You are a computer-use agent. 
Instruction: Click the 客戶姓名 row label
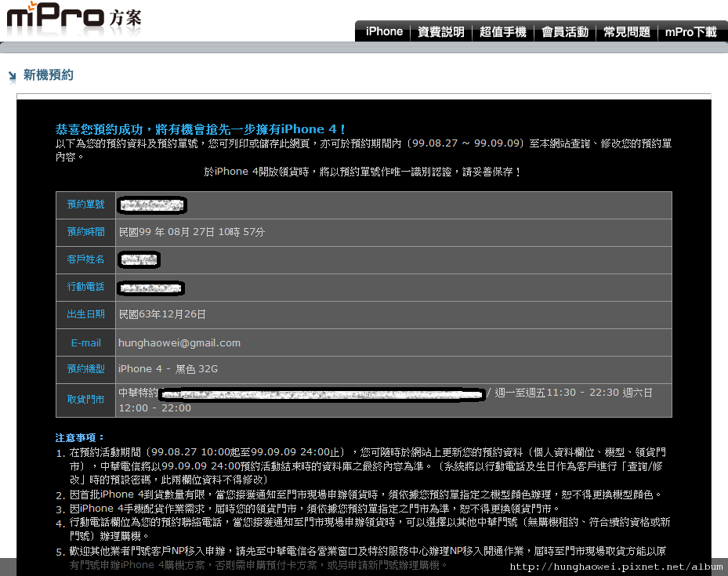point(85,259)
